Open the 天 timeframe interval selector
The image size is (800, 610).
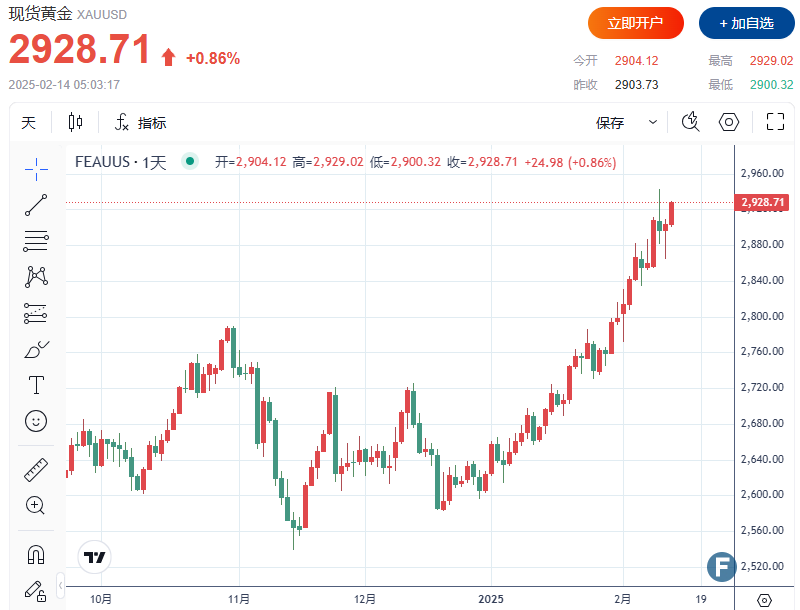[29, 122]
